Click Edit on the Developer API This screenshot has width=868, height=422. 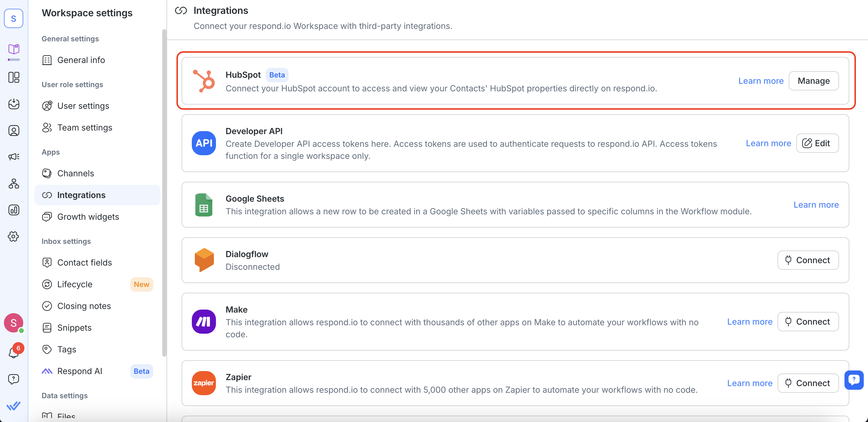[x=817, y=143]
